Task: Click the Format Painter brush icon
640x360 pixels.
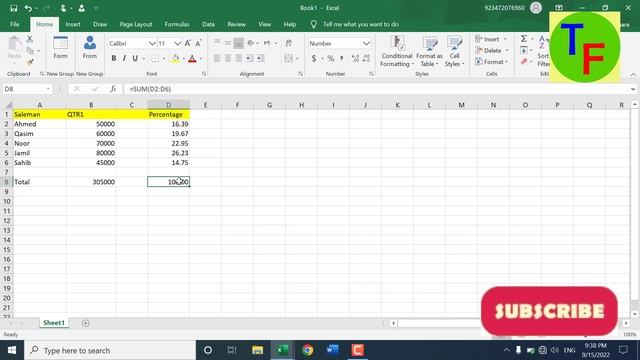Action: pos(30,62)
